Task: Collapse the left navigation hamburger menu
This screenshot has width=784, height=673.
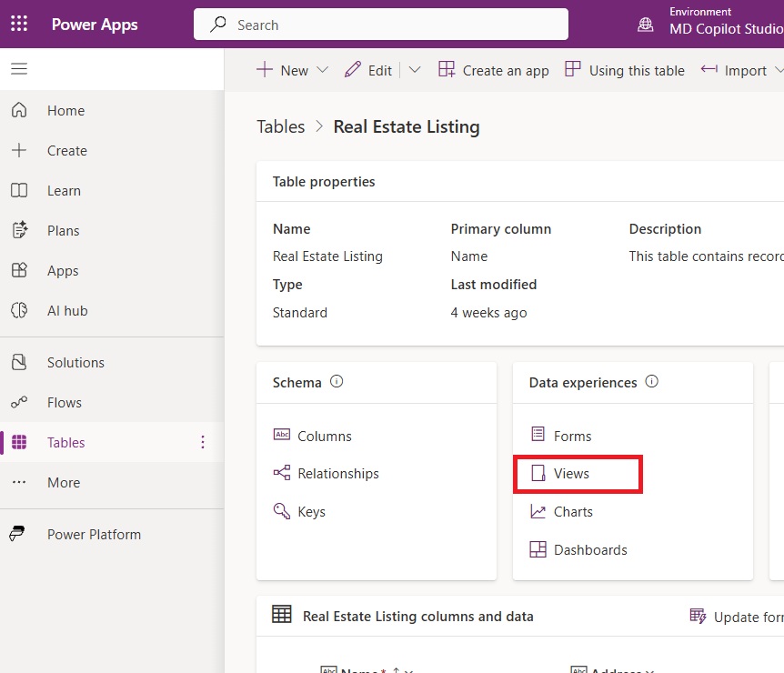Action: point(19,69)
